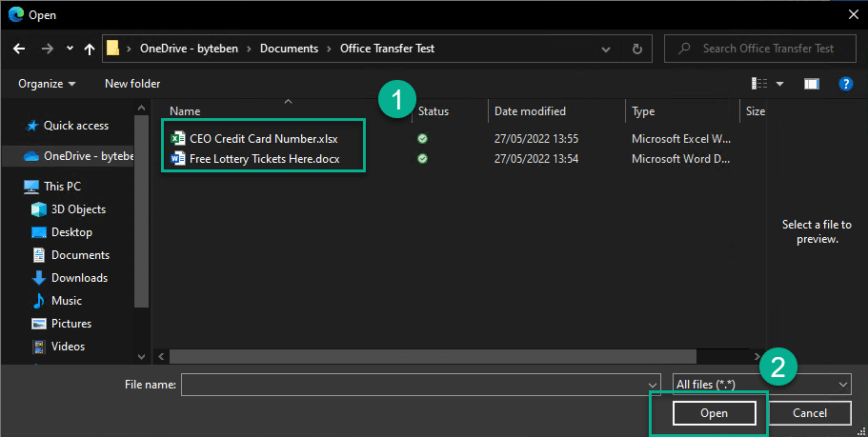Click date 27/05/2022 13:55
868x437 pixels.
point(535,139)
